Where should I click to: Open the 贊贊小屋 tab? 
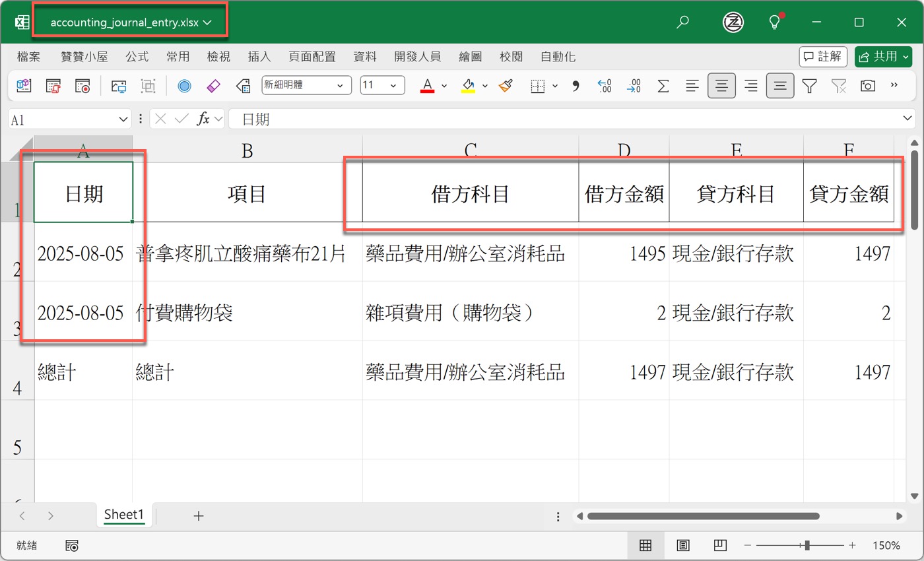(x=84, y=57)
